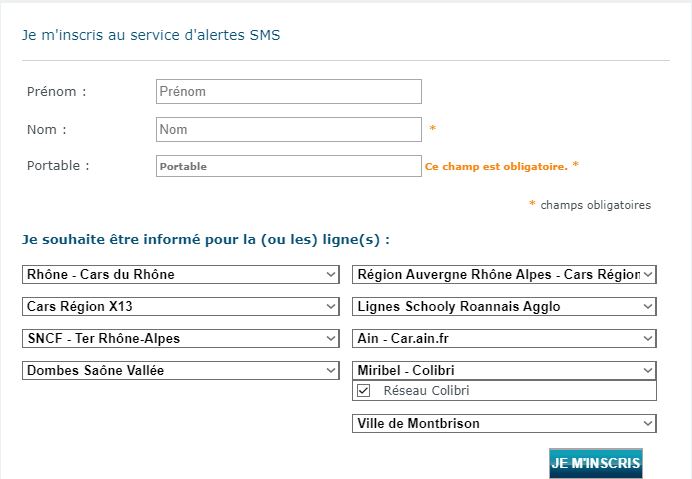692x479 pixels.
Task: Expand the Cars Région X13 dropdown
Action: coord(180,306)
